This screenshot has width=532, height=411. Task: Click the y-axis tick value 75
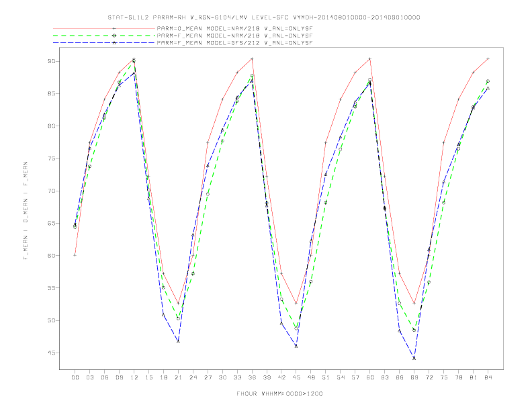(x=52, y=158)
